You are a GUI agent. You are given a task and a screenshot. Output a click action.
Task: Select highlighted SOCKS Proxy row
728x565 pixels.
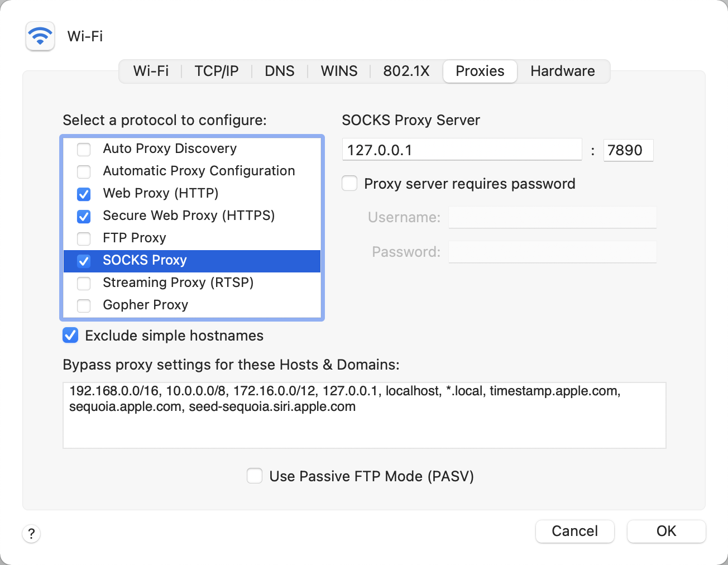[192, 261]
